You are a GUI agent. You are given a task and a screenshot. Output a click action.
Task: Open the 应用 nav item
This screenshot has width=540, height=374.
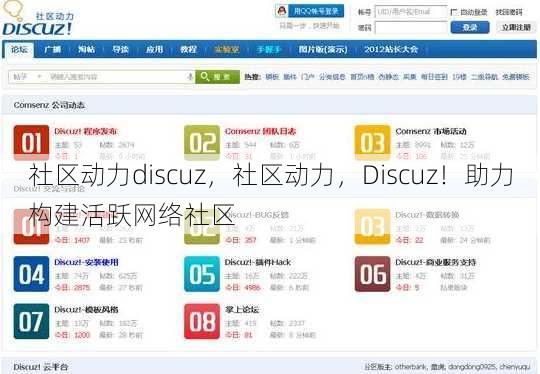[x=154, y=50]
